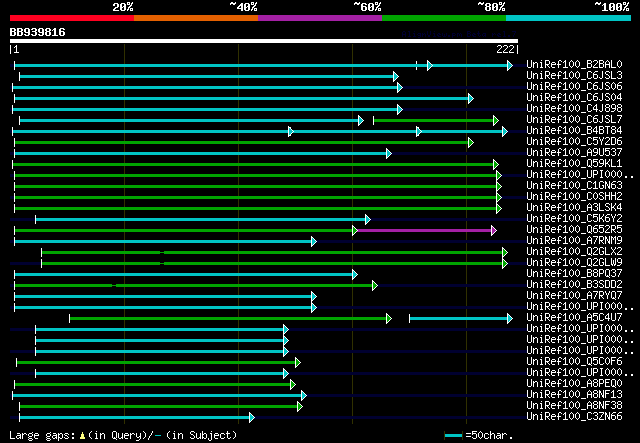This screenshot has height=443, width=640.
Task: Select the UniRef100_C0SHH2 label
Action: coord(574,197)
